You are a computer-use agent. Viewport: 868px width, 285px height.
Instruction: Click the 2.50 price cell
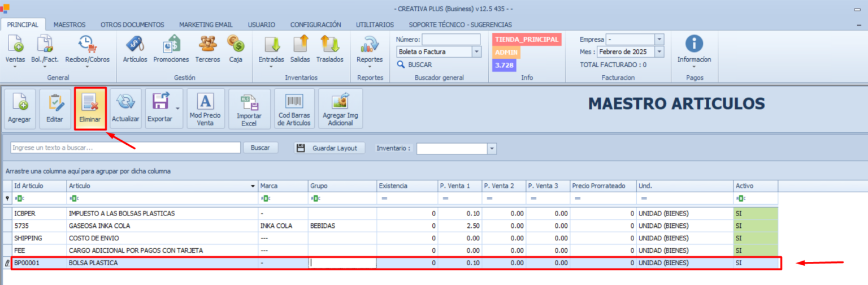tap(459, 226)
